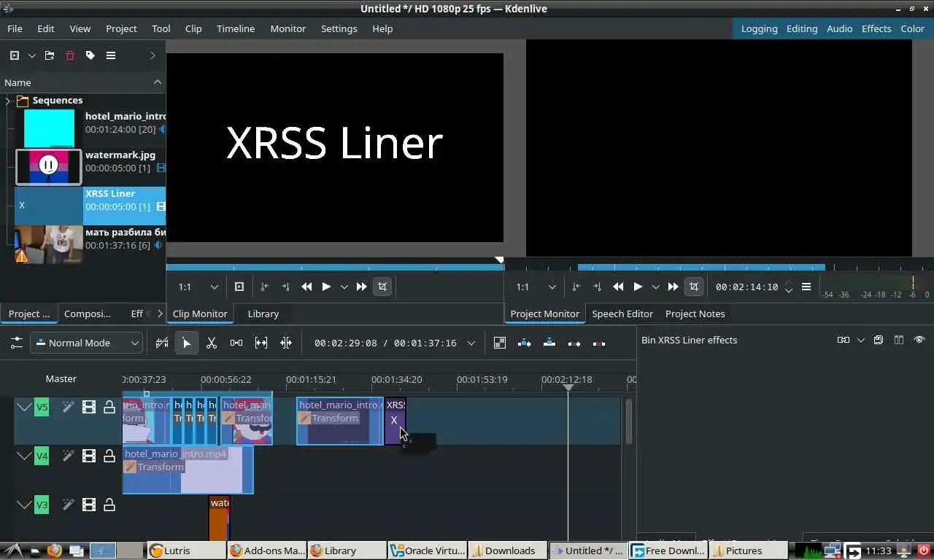This screenshot has height=560, width=934.
Task: Open the Project Notes tab
Action: [695, 314]
